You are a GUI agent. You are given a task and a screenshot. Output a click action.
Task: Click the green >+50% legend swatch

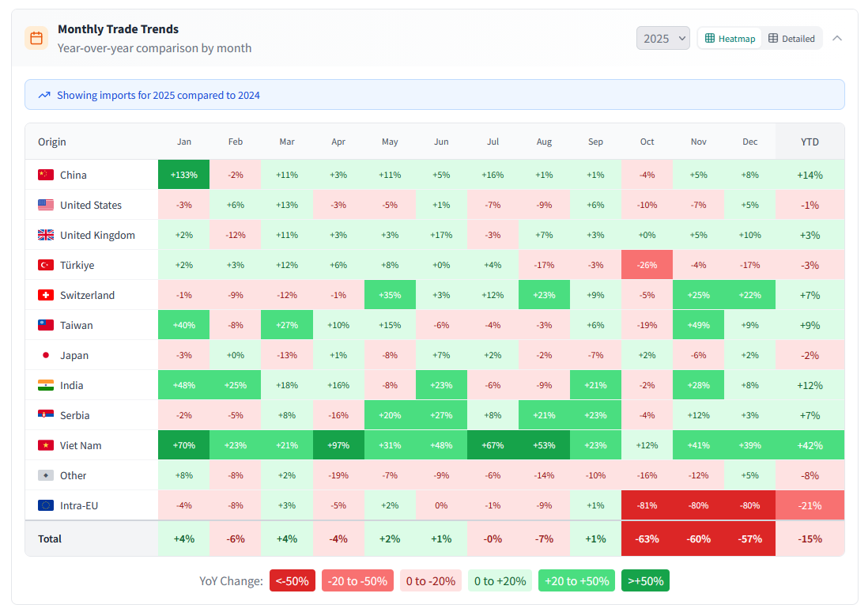click(645, 580)
